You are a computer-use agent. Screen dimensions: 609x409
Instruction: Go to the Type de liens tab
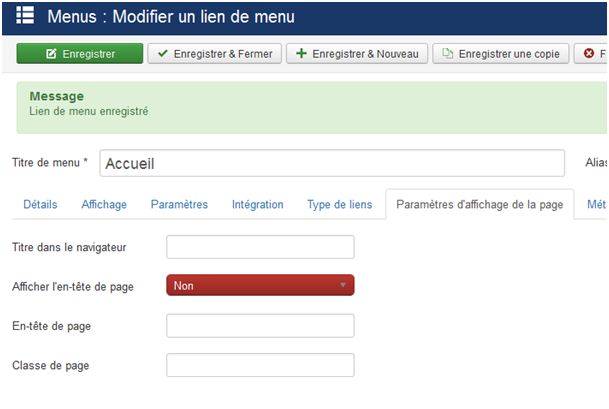pos(340,204)
